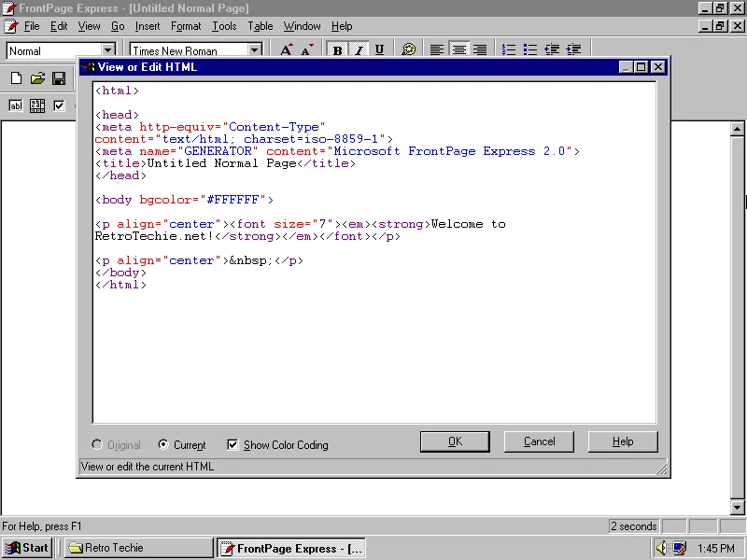Toggle Bold formatting on the toolbar

click(x=337, y=49)
